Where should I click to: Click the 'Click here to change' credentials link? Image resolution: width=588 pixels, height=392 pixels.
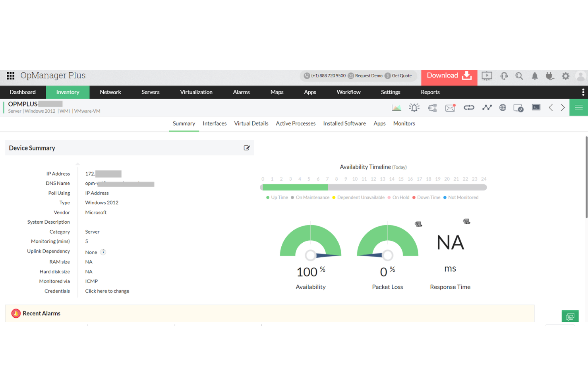point(107,291)
